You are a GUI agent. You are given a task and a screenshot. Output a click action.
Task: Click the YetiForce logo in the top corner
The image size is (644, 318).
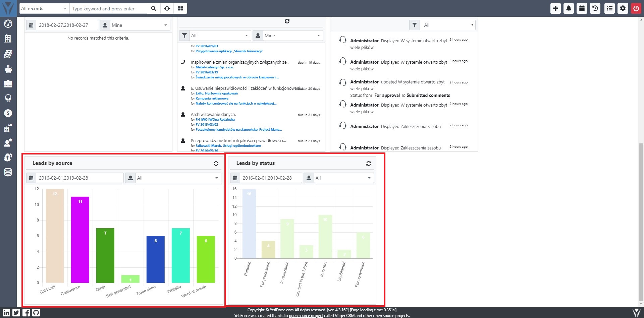[8, 8]
